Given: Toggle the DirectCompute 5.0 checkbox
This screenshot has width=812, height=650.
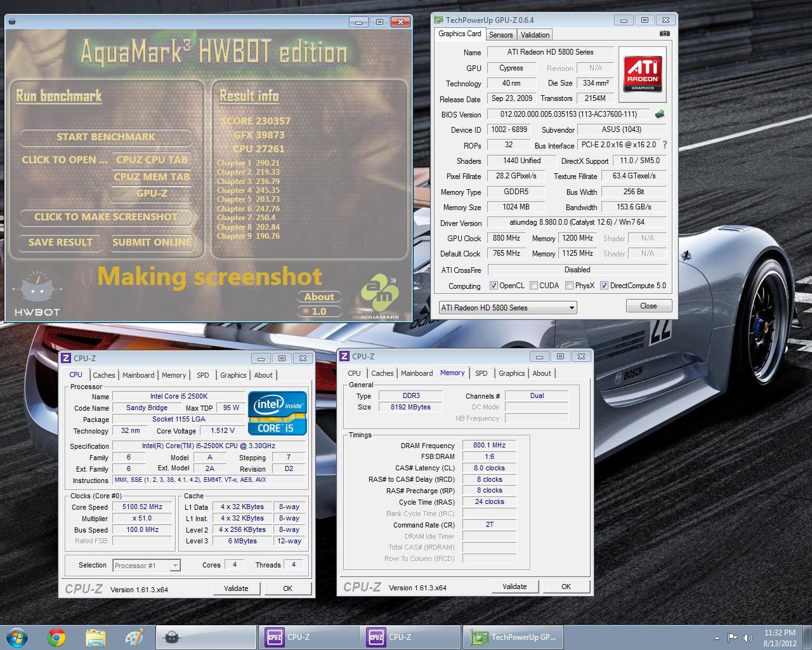Looking at the screenshot, I should coord(604,286).
